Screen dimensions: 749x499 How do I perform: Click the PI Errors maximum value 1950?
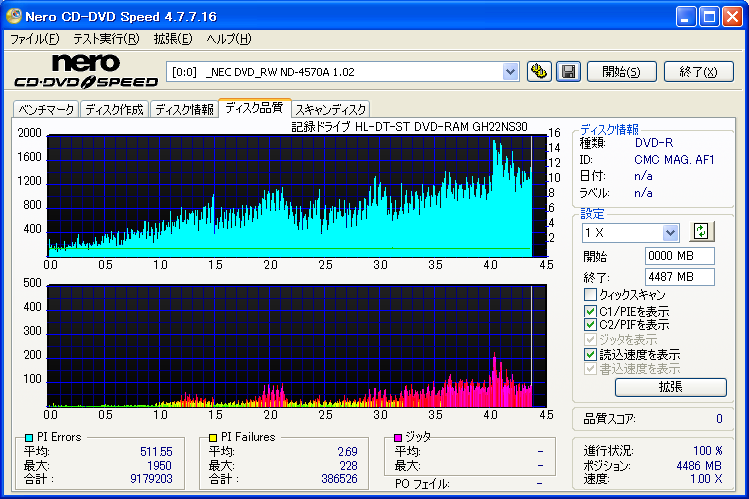(x=159, y=466)
